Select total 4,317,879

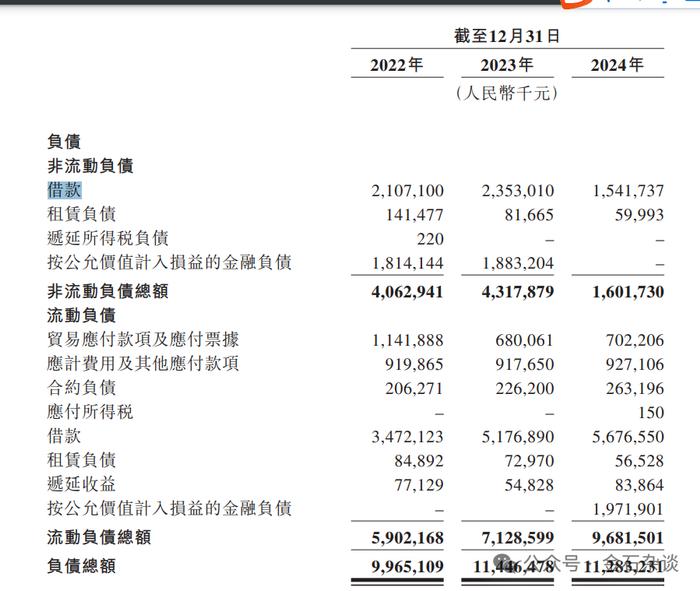click(x=517, y=292)
